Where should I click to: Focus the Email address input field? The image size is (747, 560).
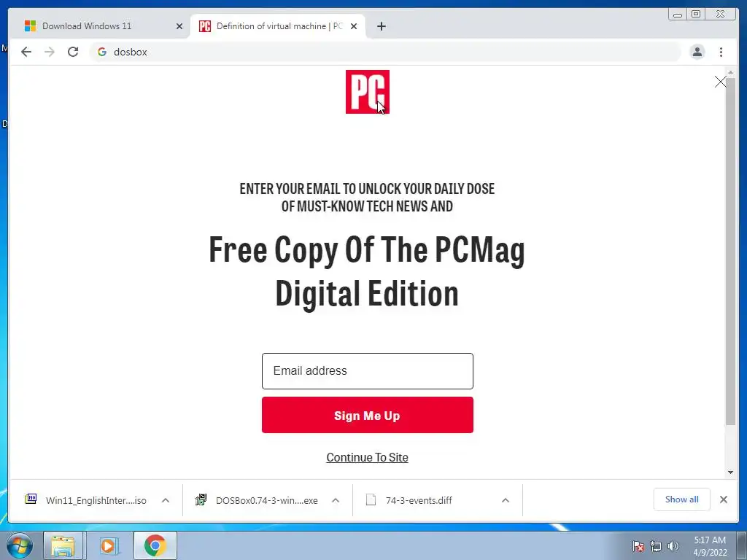368,371
